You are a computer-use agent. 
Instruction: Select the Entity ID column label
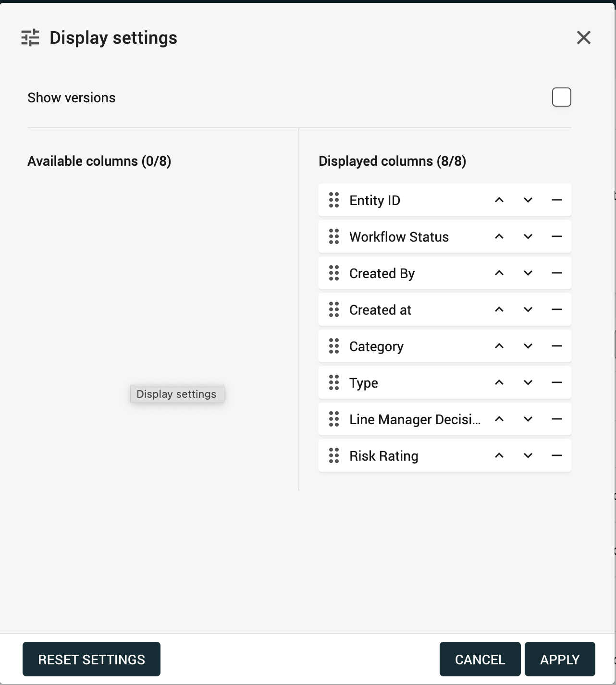tap(375, 200)
